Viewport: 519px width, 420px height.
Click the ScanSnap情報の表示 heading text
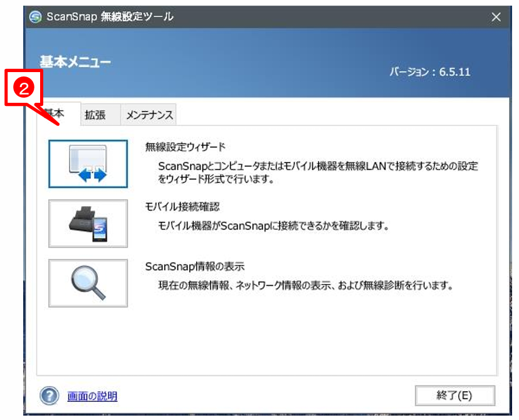(x=195, y=266)
